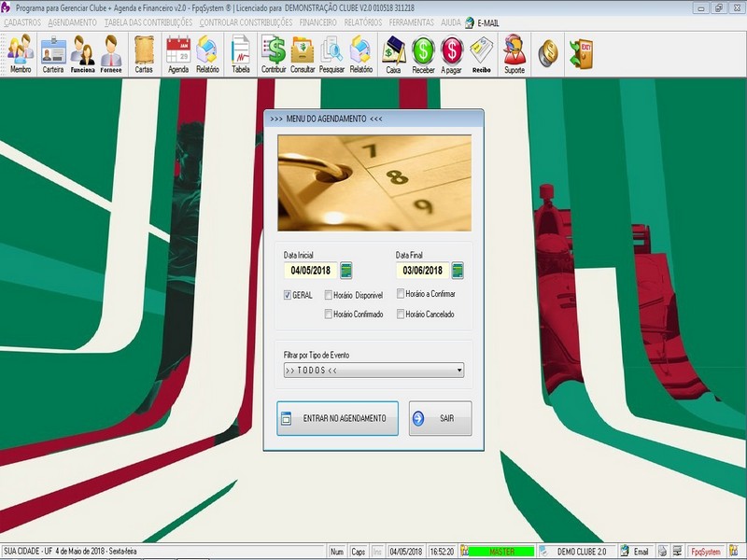Screen dimensions: 747x560
Task: Open the Data Inicial calendar picker
Action: (346, 271)
